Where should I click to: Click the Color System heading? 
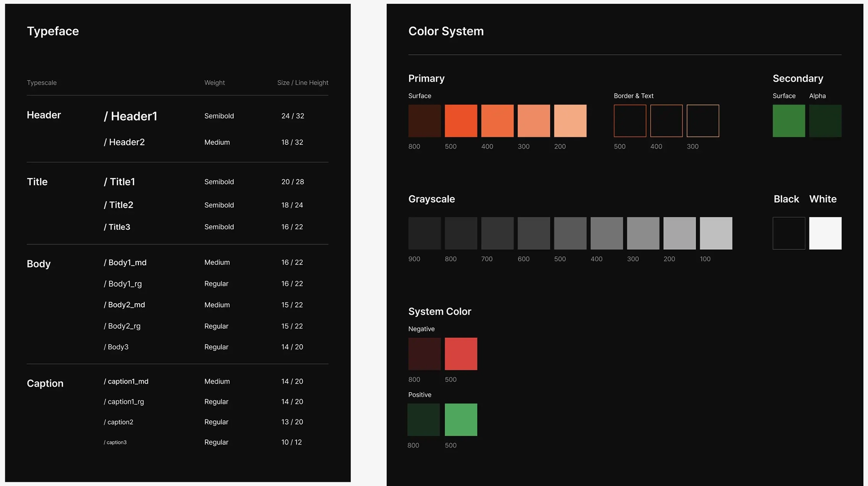click(446, 31)
